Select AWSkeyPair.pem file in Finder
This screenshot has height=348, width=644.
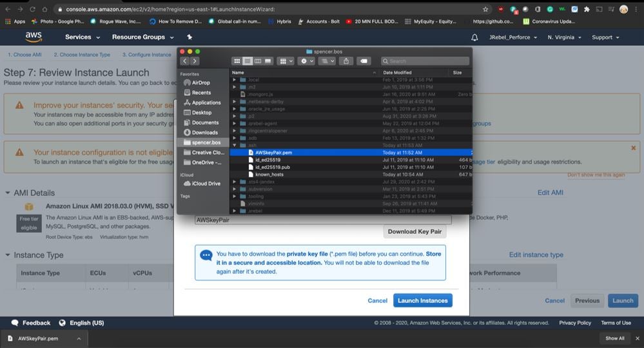point(351,152)
